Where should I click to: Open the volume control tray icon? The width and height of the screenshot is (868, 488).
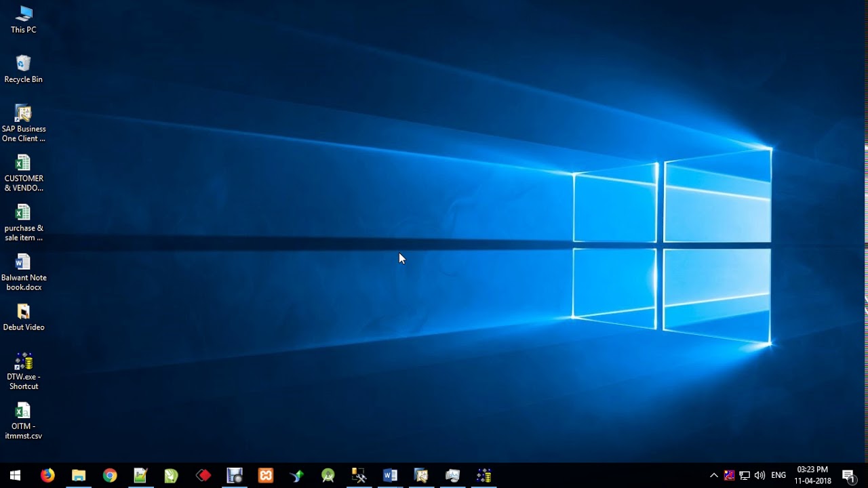[x=759, y=475]
